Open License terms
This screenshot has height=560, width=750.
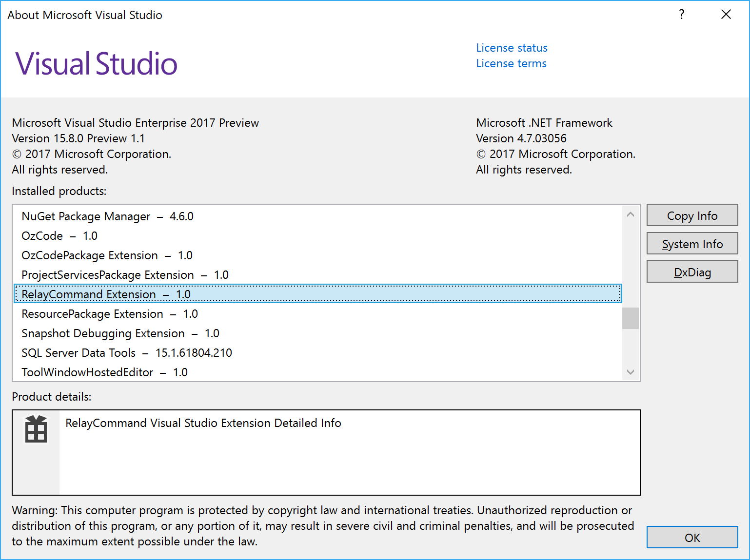(511, 63)
